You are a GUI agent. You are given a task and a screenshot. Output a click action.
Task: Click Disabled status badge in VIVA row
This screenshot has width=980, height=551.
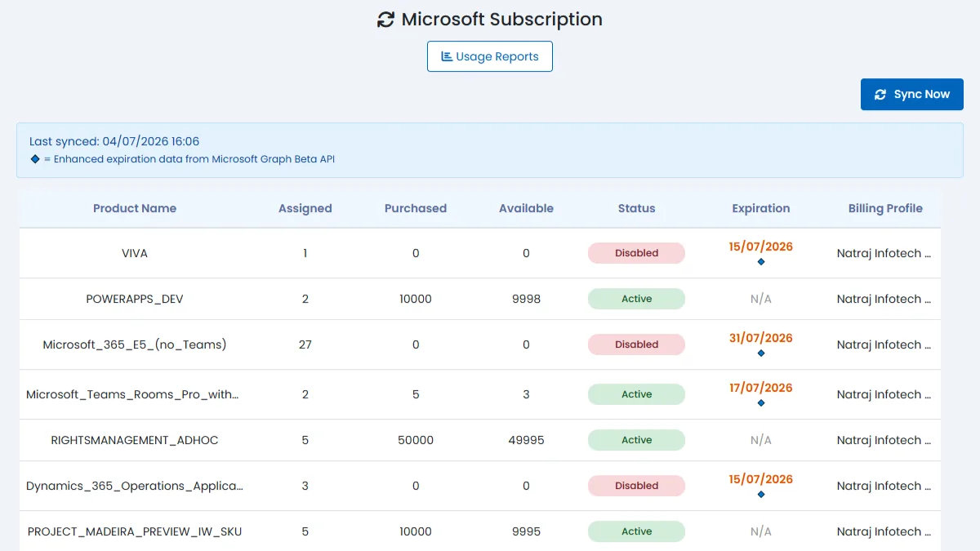[x=637, y=253]
